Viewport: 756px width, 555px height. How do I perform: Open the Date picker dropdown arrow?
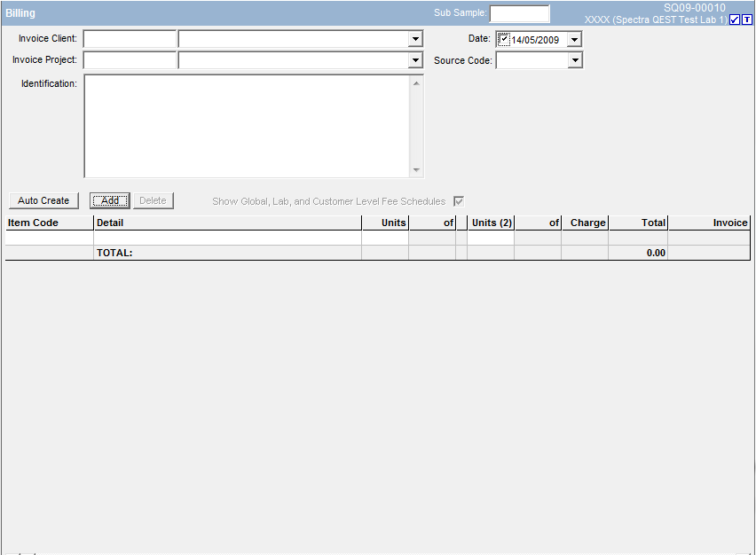(x=574, y=39)
